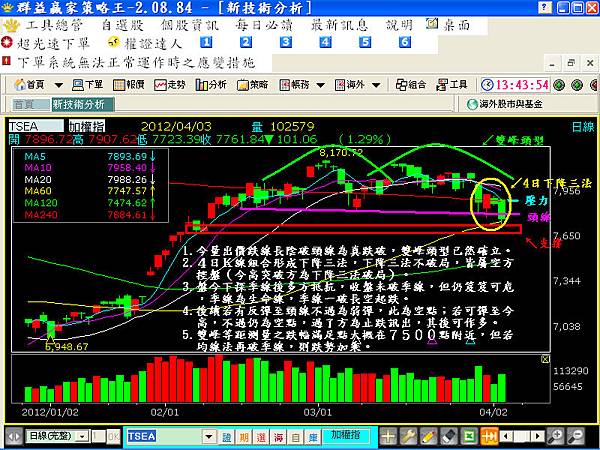Select workspace button 5

(x=365, y=42)
